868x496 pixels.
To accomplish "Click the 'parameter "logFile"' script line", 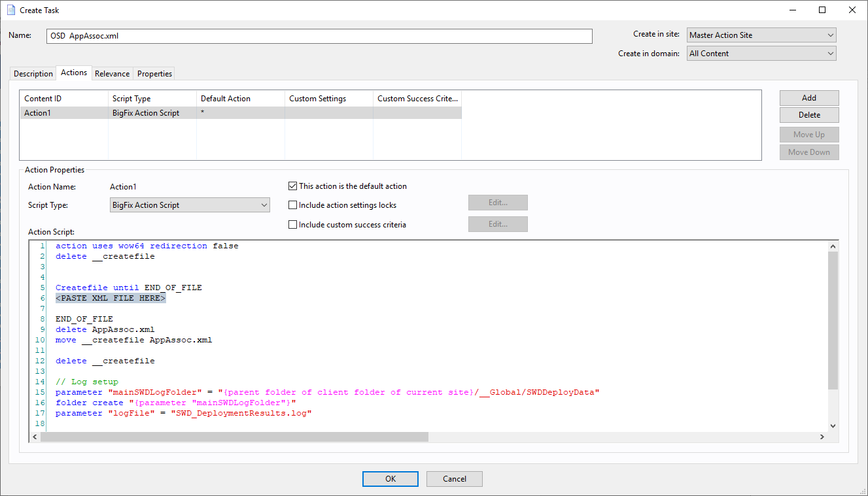I will click(x=184, y=413).
